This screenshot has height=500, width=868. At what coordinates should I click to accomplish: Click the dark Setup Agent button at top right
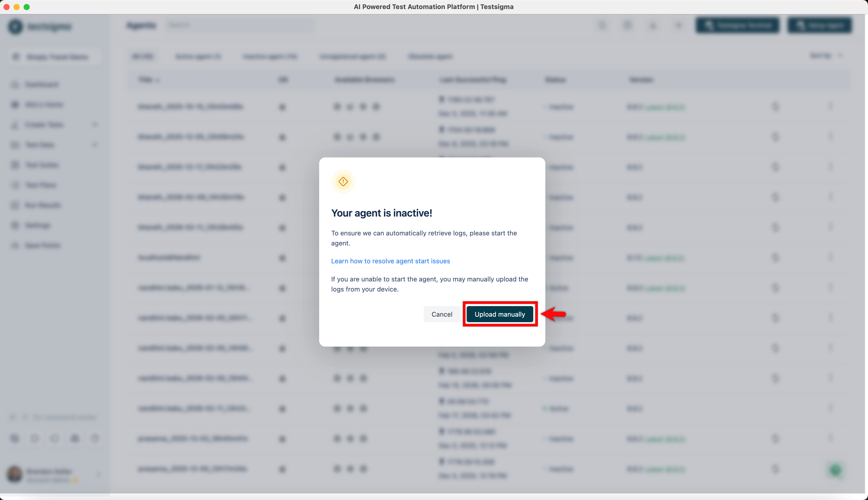[819, 25]
